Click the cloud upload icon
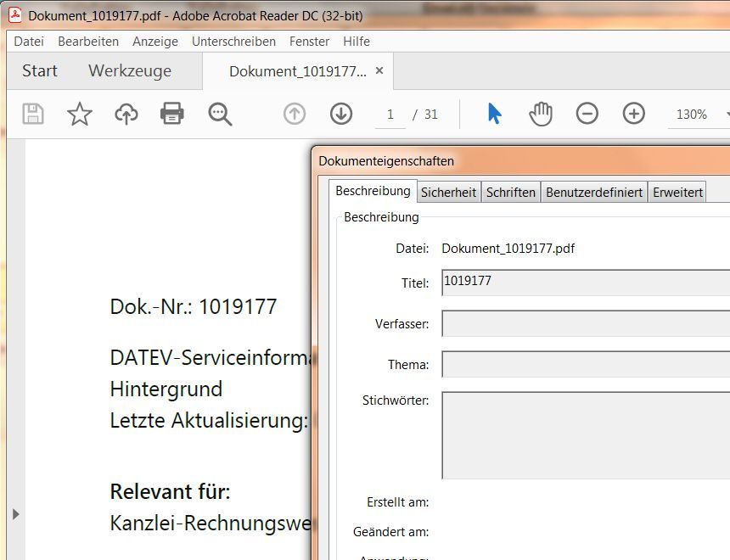Screen dimensions: 730x560 click(126, 114)
